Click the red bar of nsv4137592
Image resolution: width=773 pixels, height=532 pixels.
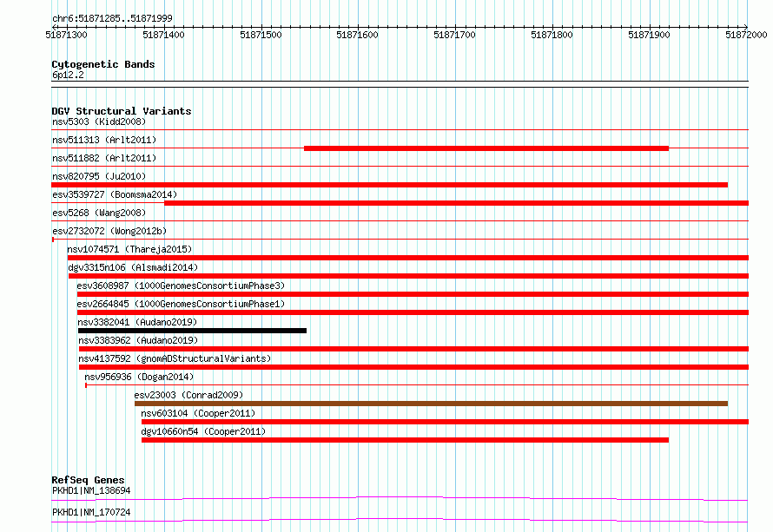pyautogui.click(x=413, y=367)
